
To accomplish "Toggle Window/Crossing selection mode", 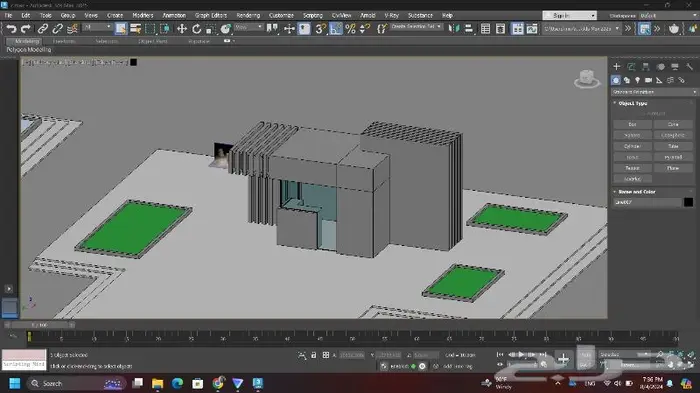I will [165, 29].
